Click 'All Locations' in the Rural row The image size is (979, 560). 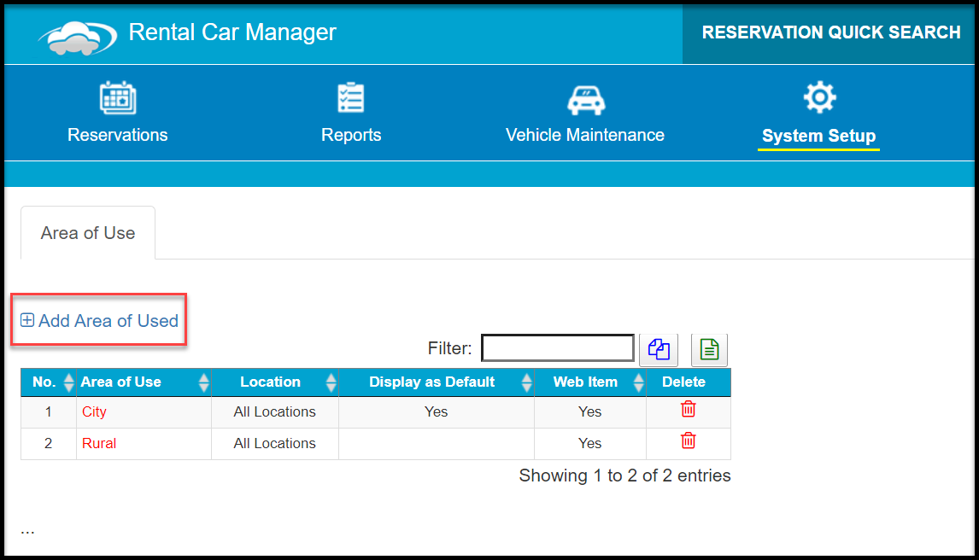[275, 443]
